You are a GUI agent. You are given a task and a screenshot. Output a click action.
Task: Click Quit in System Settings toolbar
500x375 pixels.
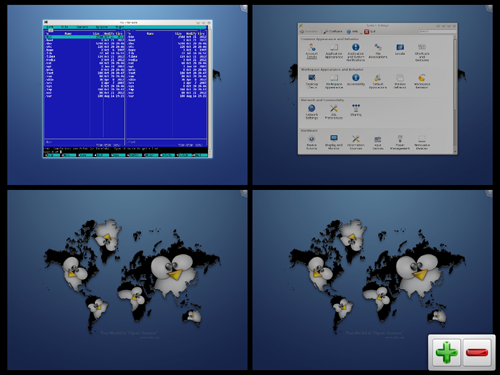coord(370,31)
